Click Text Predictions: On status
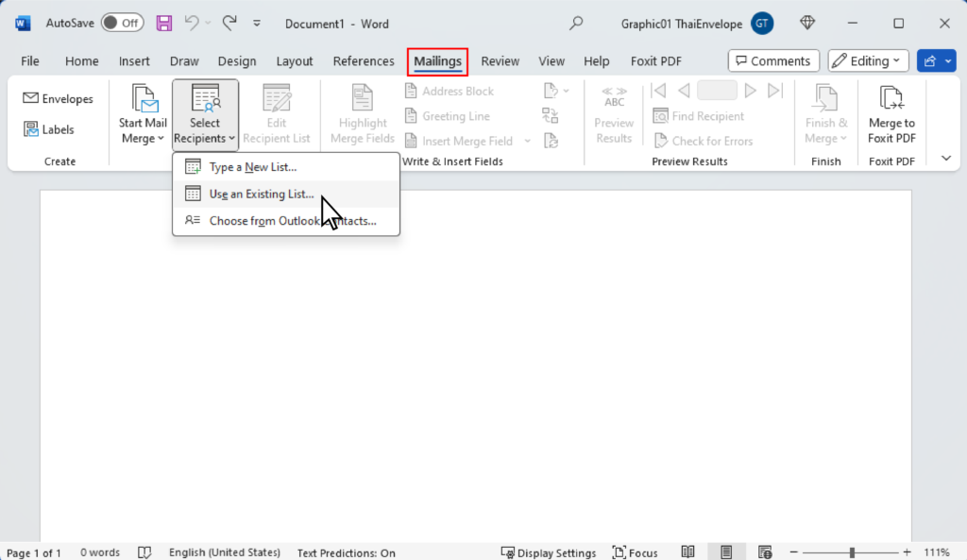 (x=346, y=552)
